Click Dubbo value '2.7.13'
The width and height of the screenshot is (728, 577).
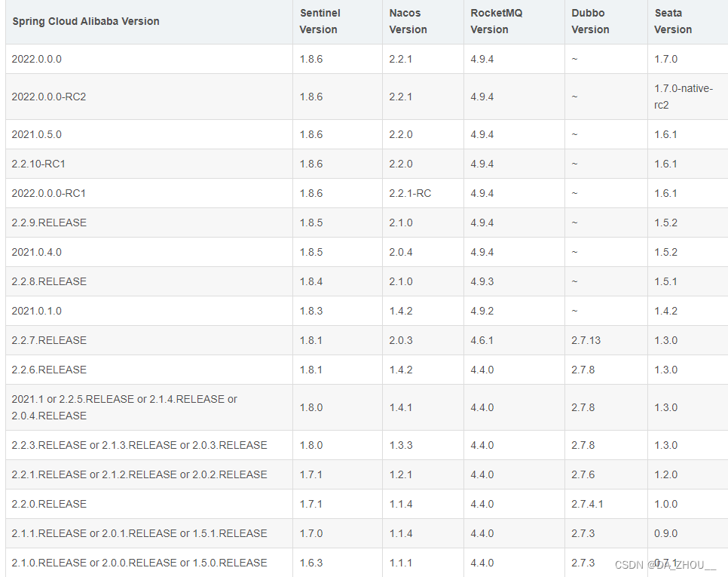click(586, 340)
